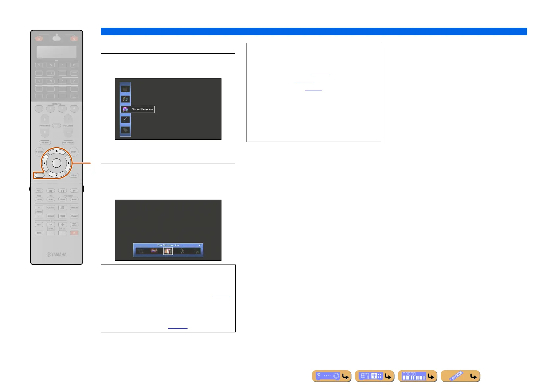Click the menu icon directly below Sound Program
This screenshot has height=392, width=555.
tap(125, 120)
